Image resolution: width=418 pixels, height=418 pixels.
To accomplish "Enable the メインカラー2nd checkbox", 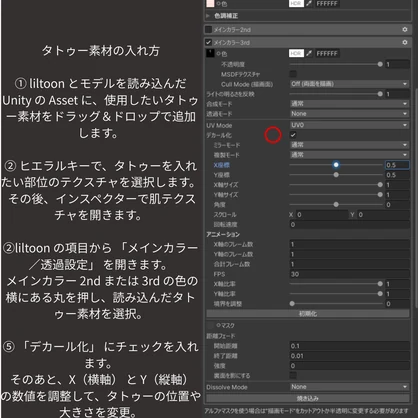I will (209, 30).
